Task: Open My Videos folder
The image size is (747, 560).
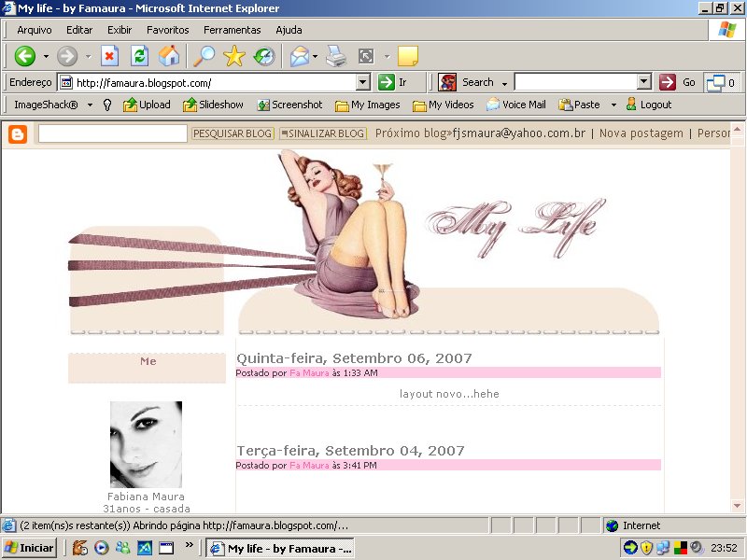Action: (x=443, y=105)
